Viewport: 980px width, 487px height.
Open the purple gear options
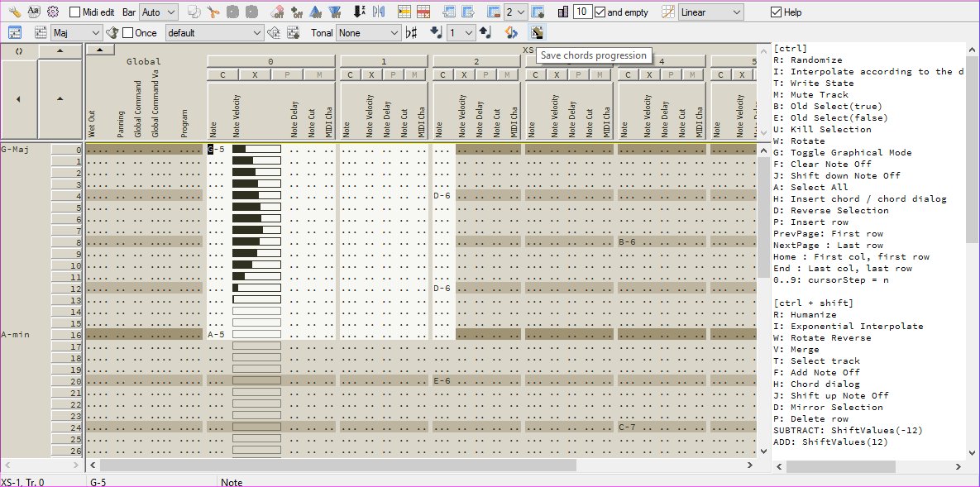point(52,12)
